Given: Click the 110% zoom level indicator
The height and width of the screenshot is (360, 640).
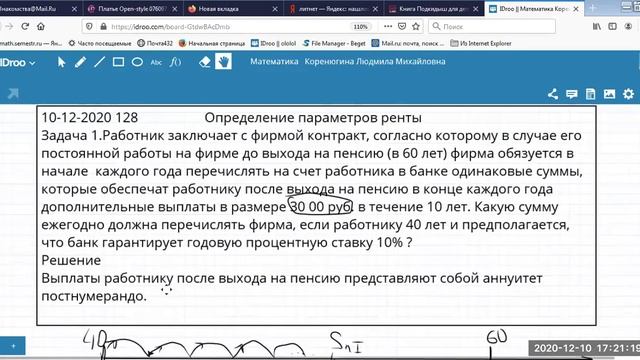Looking at the screenshot, I should (360, 27).
